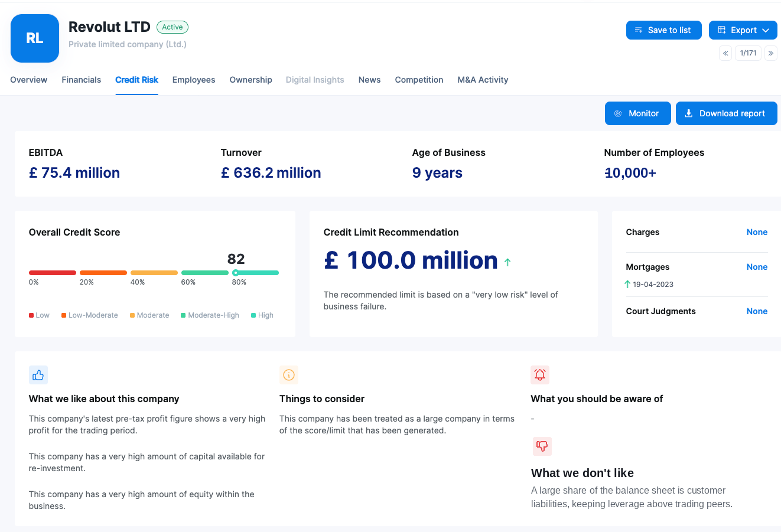Go to previous company with left chevrons
The height and width of the screenshot is (532, 781).
pyautogui.click(x=725, y=53)
